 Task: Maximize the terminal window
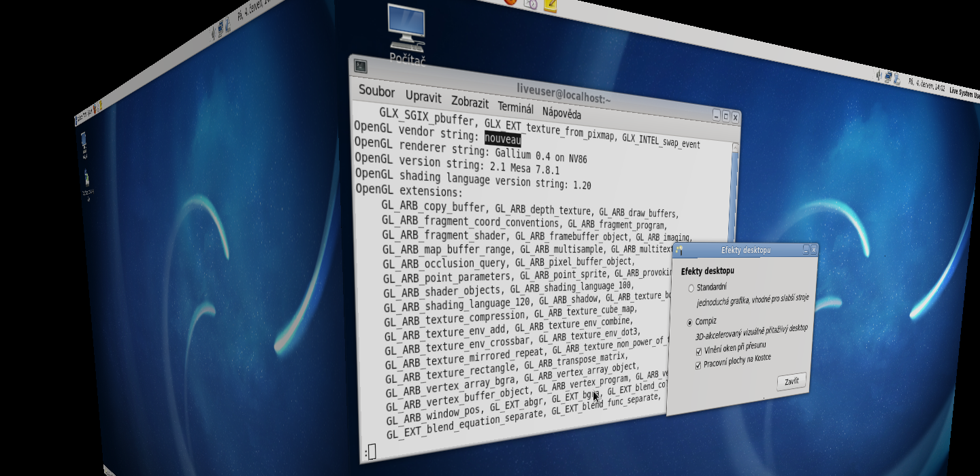pyautogui.click(x=726, y=116)
